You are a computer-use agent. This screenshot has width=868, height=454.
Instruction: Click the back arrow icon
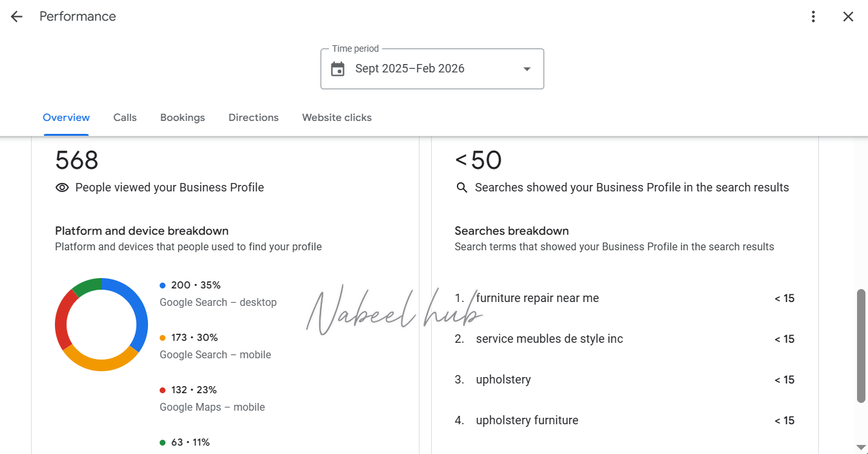pos(16,17)
